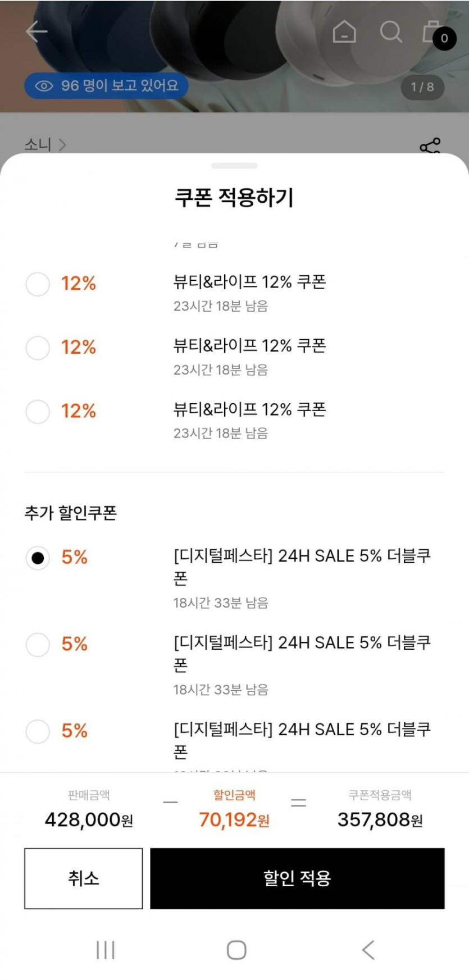
Task: Tap the 취소 cancel button
Action: [x=83, y=878]
